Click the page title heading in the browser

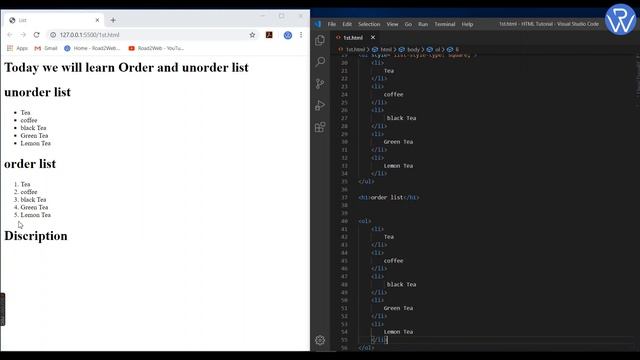tap(126, 67)
